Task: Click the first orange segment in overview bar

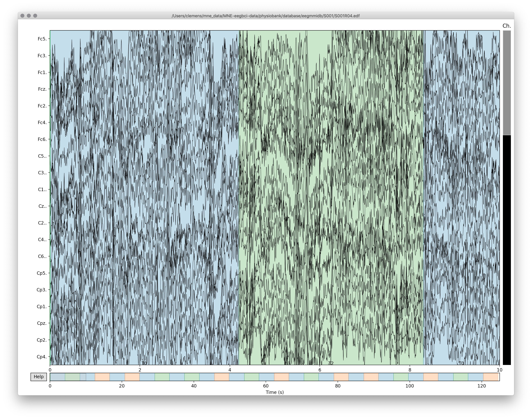Action: 102,377
